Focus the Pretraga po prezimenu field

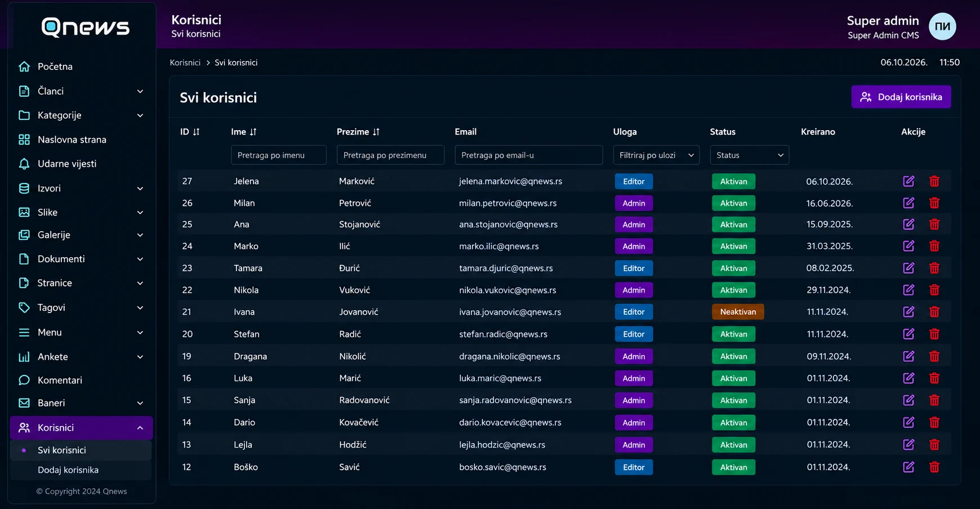[390, 155]
